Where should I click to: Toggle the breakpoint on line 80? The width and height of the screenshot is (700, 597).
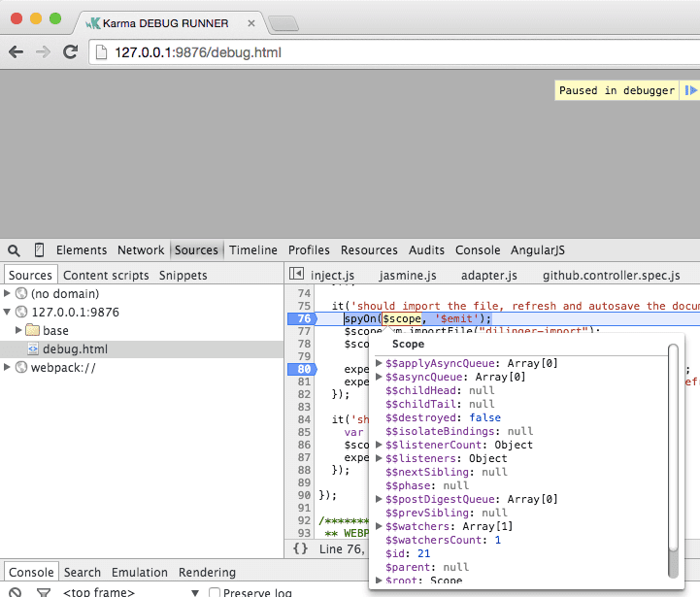coord(302,369)
